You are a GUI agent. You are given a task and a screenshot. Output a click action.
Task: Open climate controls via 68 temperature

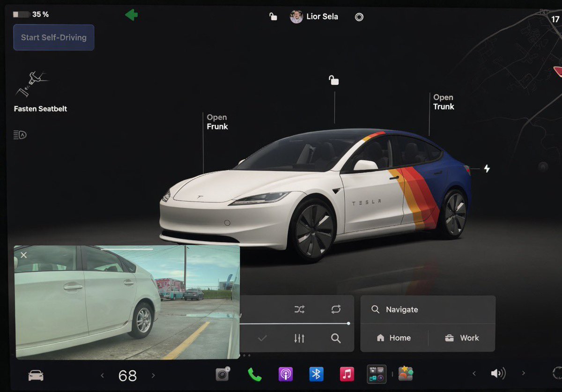(127, 375)
